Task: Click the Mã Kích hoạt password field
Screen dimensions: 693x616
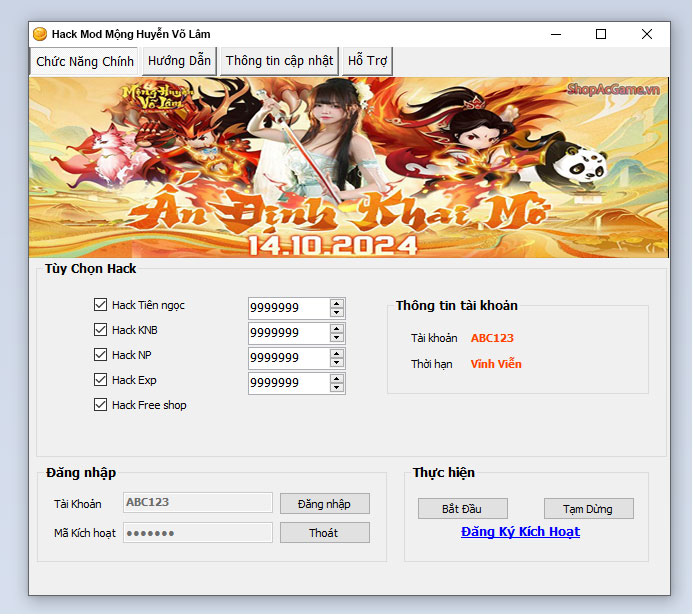Action: coord(198,533)
